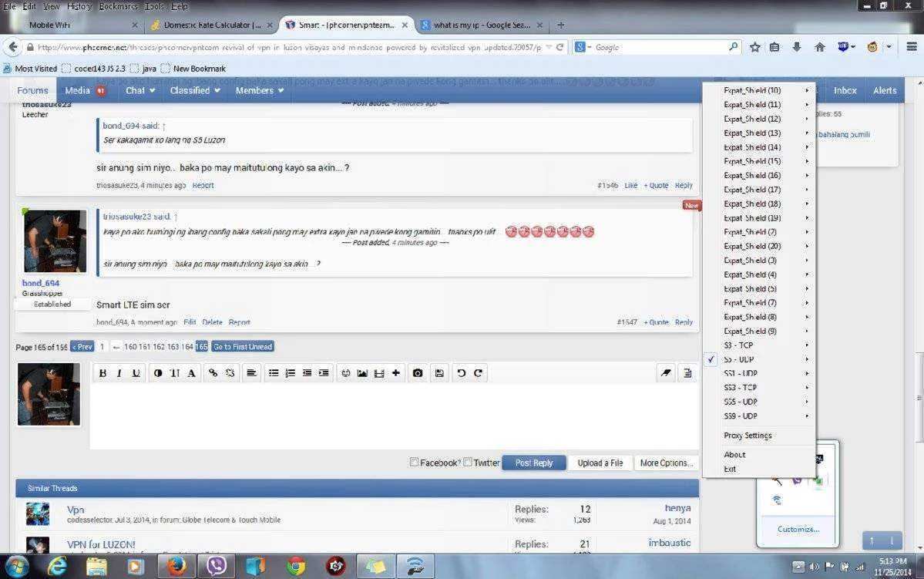Insert unordered bullet list
This screenshot has width=924, height=579.
pyautogui.click(x=274, y=373)
